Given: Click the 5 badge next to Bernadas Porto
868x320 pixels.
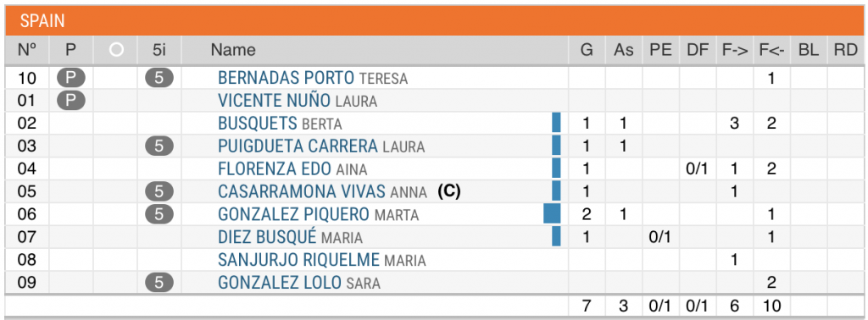Looking at the screenshot, I should (x=159, y=78).
